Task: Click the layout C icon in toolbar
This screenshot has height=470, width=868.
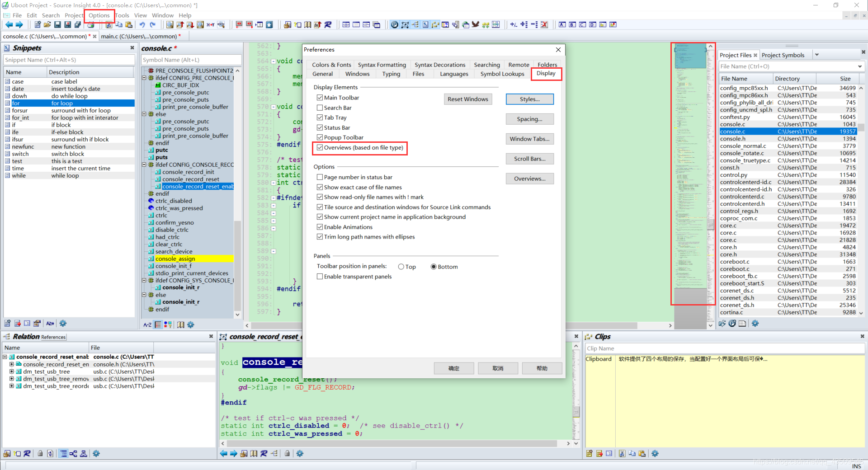Action: point(582,25)
